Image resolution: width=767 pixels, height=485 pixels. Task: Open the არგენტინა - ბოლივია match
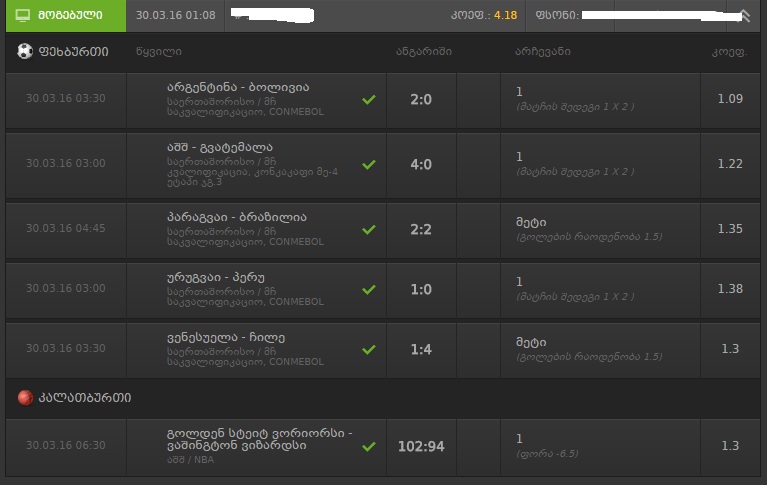tap(238, 87)
